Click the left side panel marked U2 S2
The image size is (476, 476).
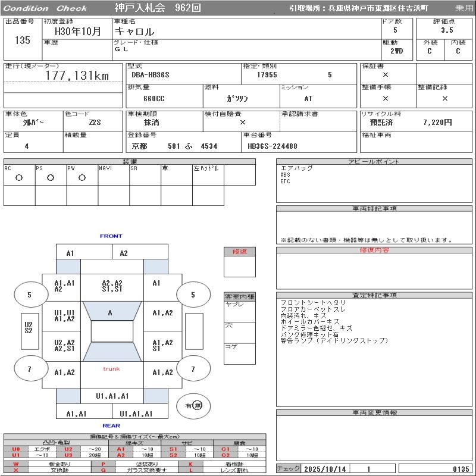[x=29, y=328]
